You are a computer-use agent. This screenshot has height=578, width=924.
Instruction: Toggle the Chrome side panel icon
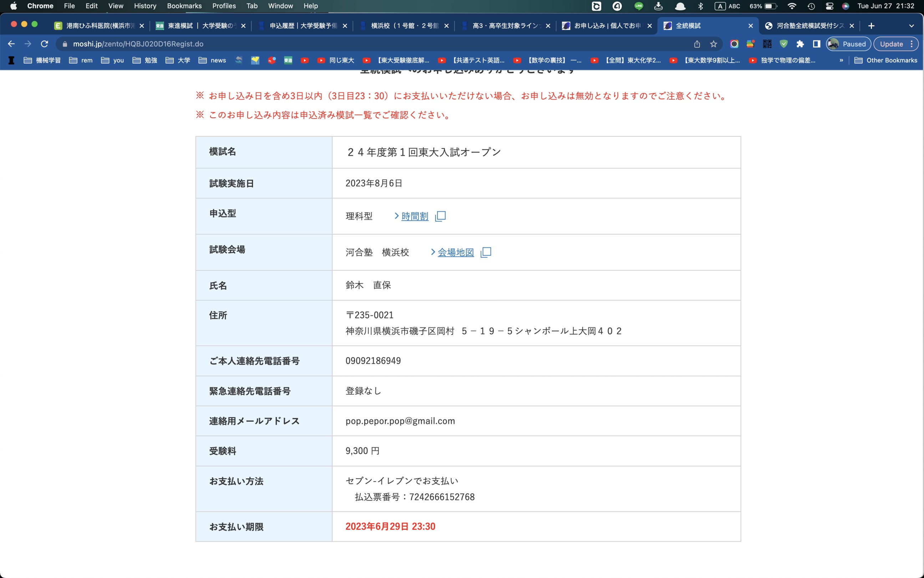pyautogui.click(x=816, y=44)
